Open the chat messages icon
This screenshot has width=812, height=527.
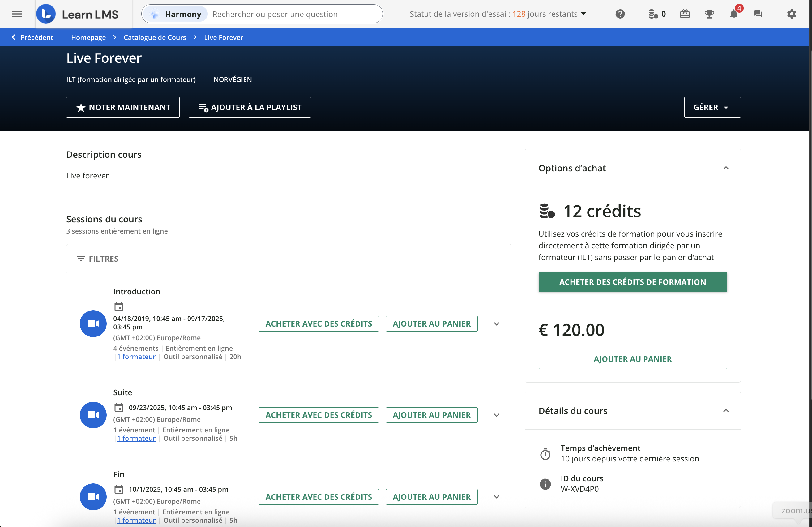(x=758, y=14)
